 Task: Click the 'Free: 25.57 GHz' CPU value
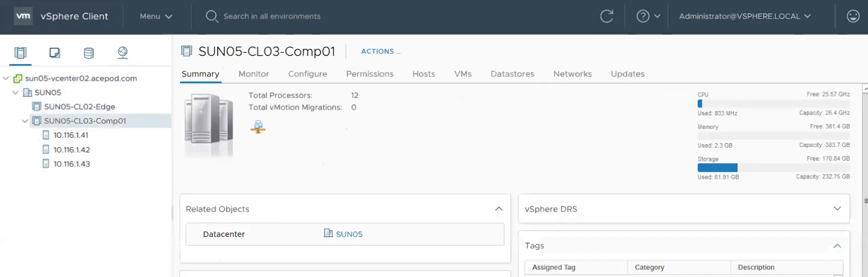828,94
